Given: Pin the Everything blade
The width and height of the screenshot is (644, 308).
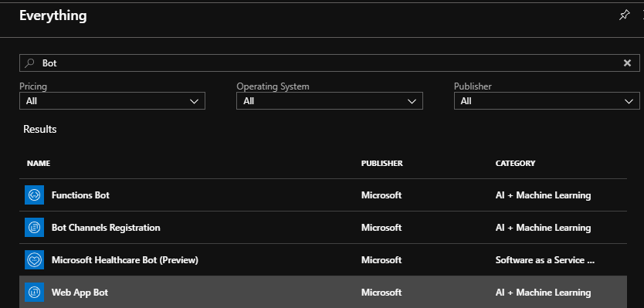Looking at the screenshot, I should click(x=624, y=15).
